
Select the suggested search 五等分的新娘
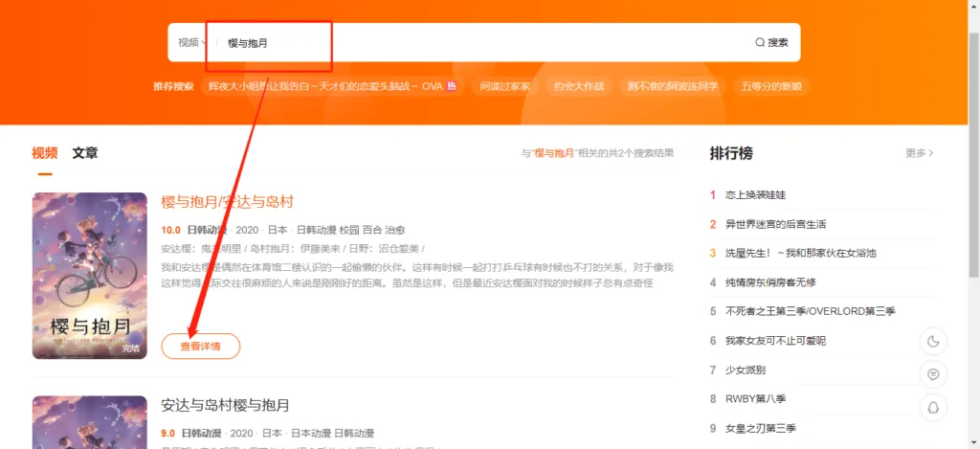[770, 86]
